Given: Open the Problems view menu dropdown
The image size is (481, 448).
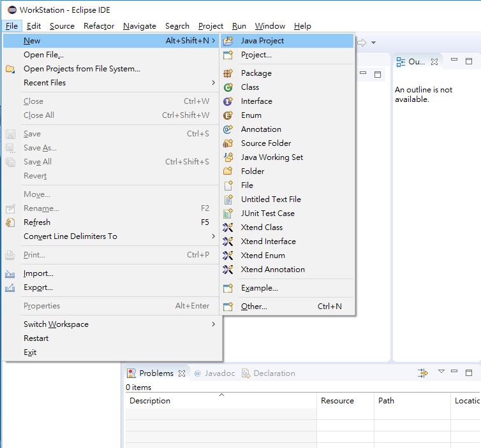Looking at the screenshot, I should point(441,372).
